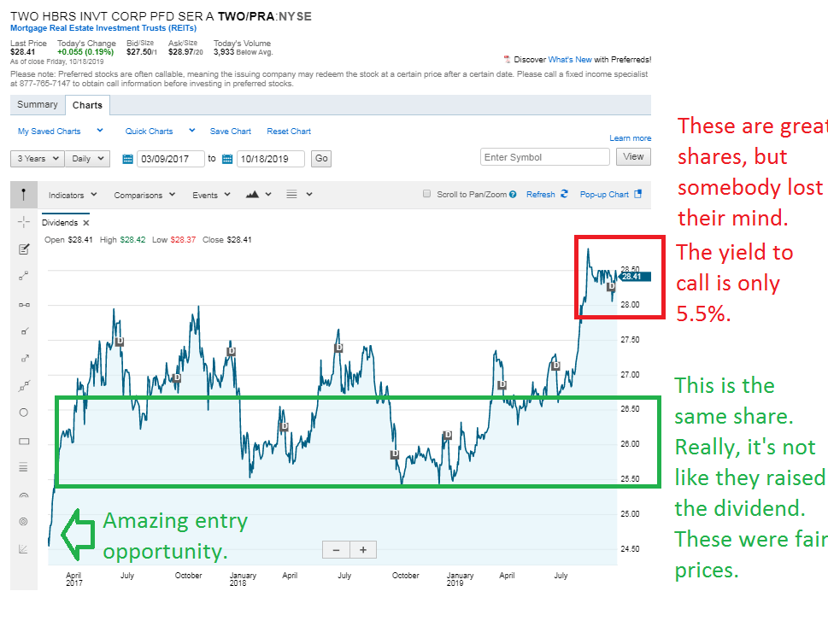Screen dimensions: 828x644
Task: Open the end date calendar picker
Action: point(227,159)
